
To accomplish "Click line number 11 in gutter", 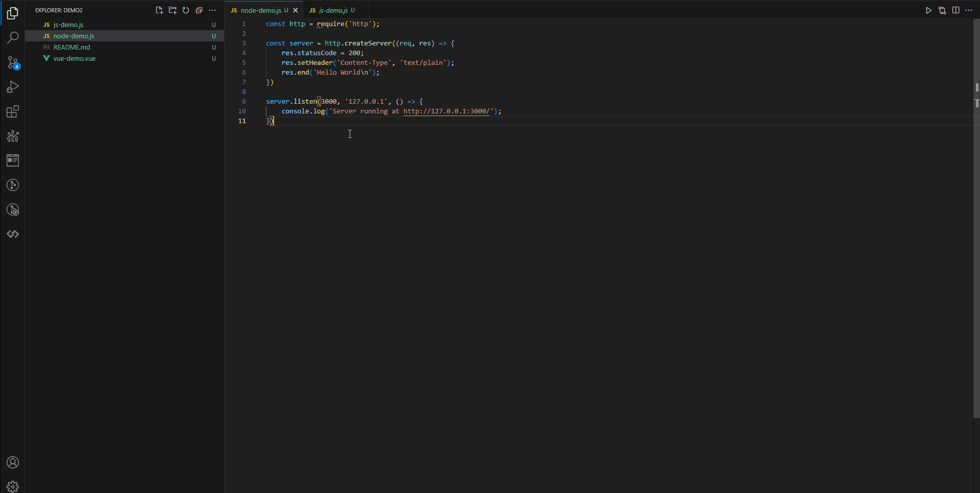I will [x=242, y=121].
